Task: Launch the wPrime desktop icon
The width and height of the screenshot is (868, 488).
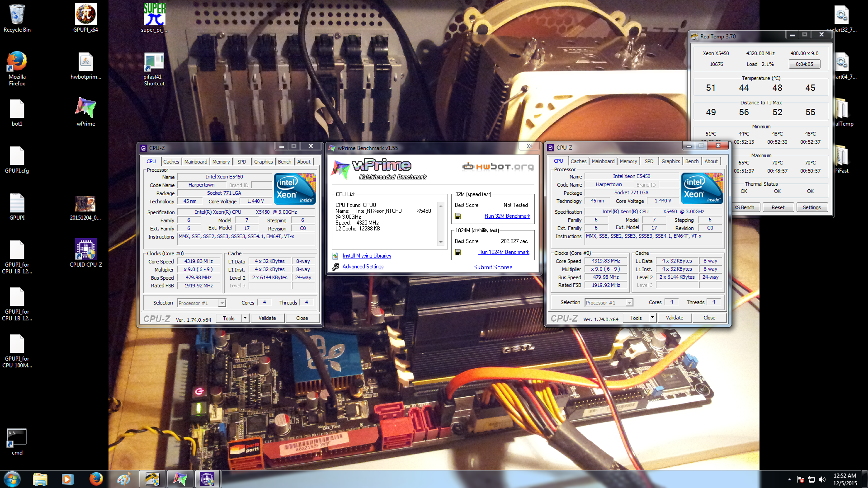Action: click(85, 112)
